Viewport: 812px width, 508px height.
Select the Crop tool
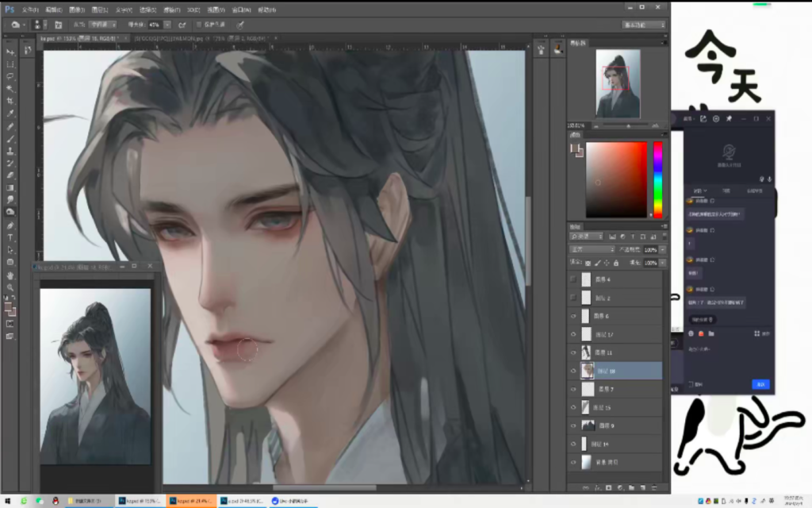(x=10, y=101)
